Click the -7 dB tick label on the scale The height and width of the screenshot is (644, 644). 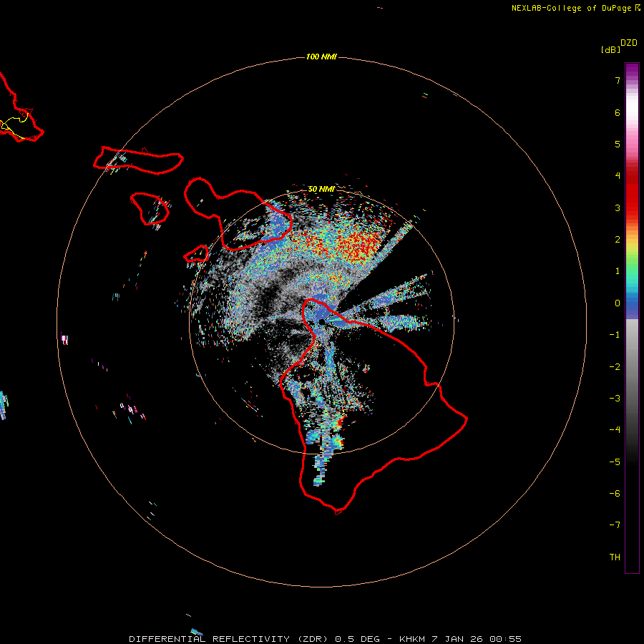coord(615,525)
